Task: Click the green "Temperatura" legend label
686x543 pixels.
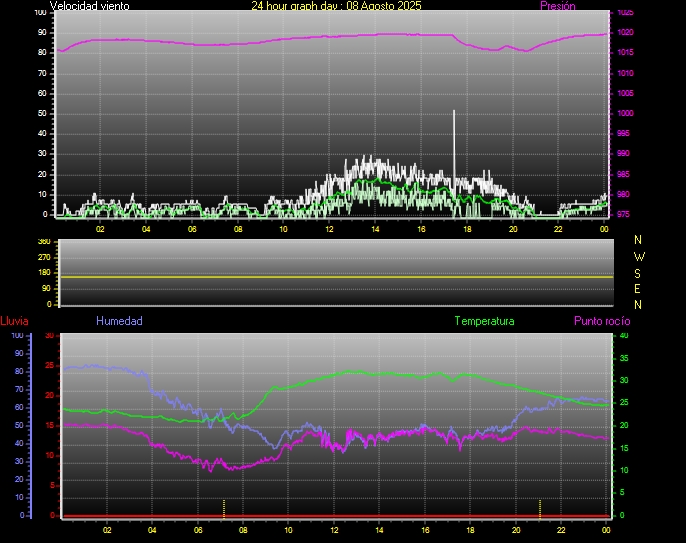Action: click(484, 321)
